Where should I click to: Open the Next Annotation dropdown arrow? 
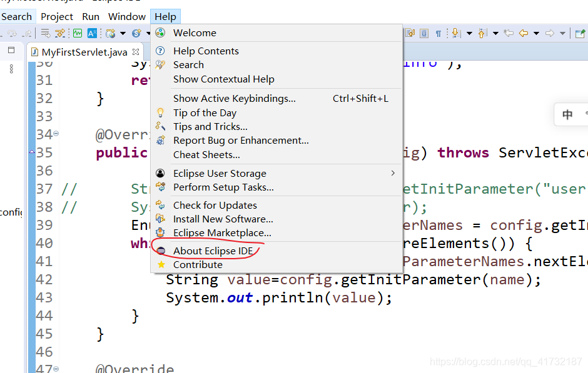coord(469,34)
